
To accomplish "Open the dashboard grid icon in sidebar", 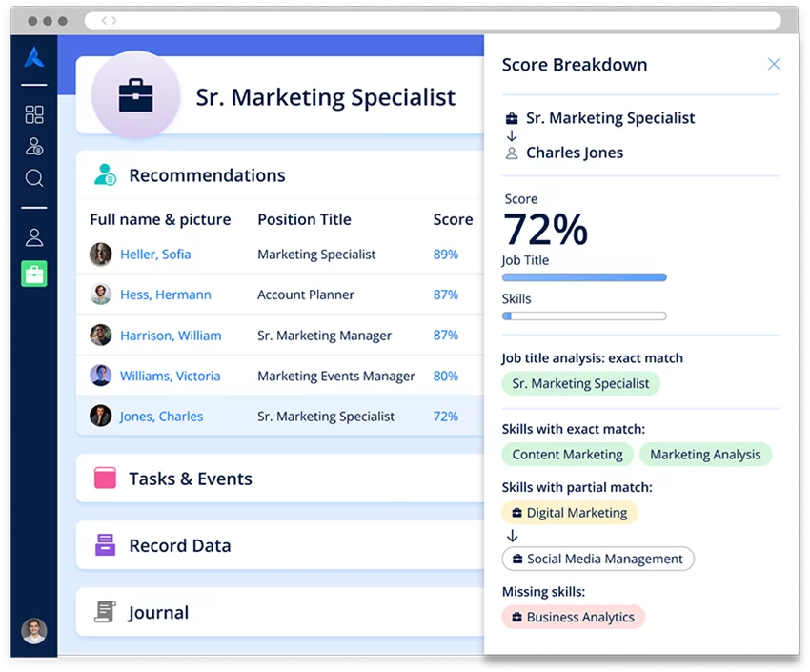I will 34,115.
